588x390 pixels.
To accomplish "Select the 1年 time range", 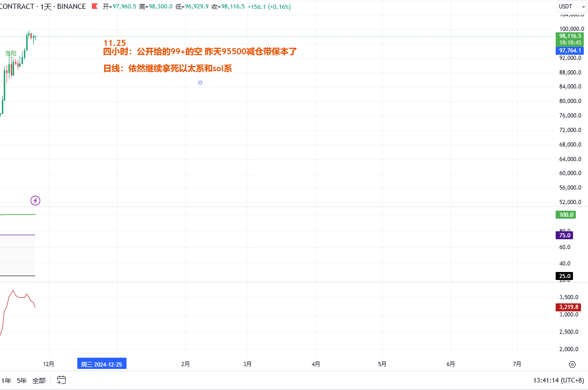I will coord(6,381).
